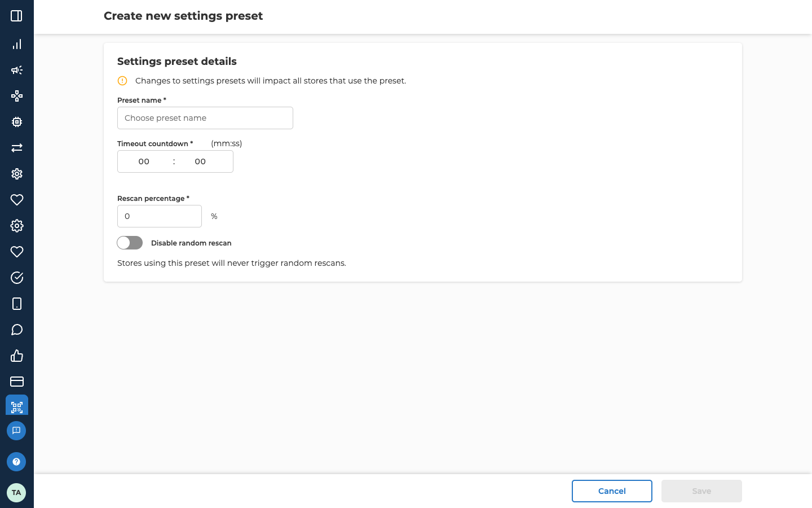Collapse the sidebar with the panel icon
812x508 pixels.
click(x=16, y=16)
